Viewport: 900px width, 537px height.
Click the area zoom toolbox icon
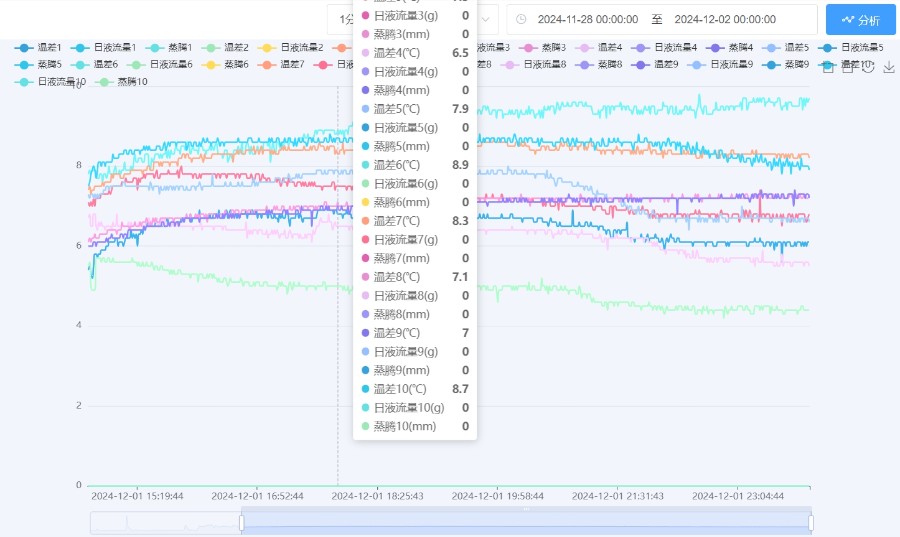(x=828, y=68)
